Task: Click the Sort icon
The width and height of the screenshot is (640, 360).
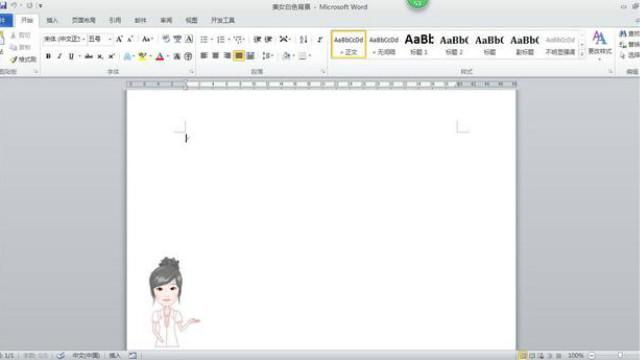Action: pos(303,39)
